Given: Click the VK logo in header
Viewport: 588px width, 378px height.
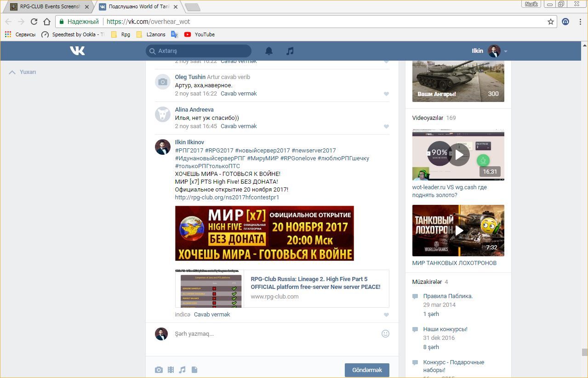Looking at the screenshot, I should click(x=77, y=51).
